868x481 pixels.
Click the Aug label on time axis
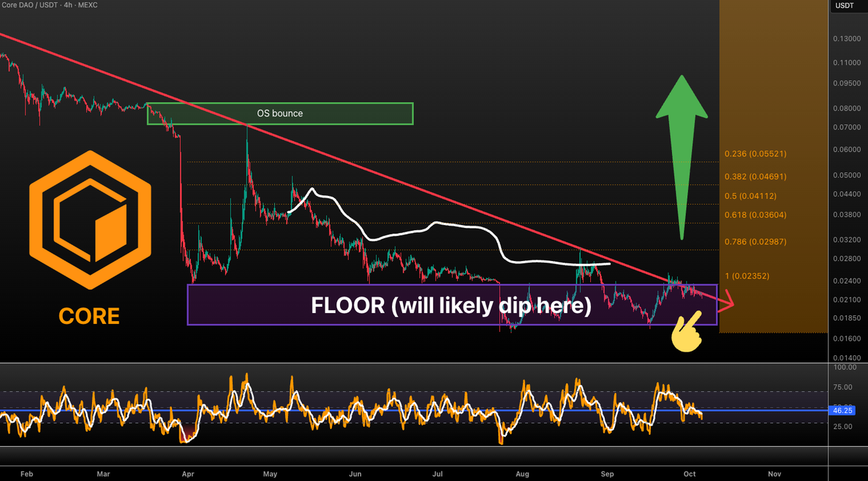tap(523, 474)
